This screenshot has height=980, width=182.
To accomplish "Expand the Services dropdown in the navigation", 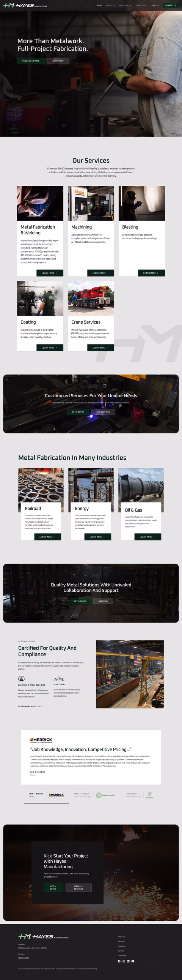I will pyautogui.click(x=141, y=6).
